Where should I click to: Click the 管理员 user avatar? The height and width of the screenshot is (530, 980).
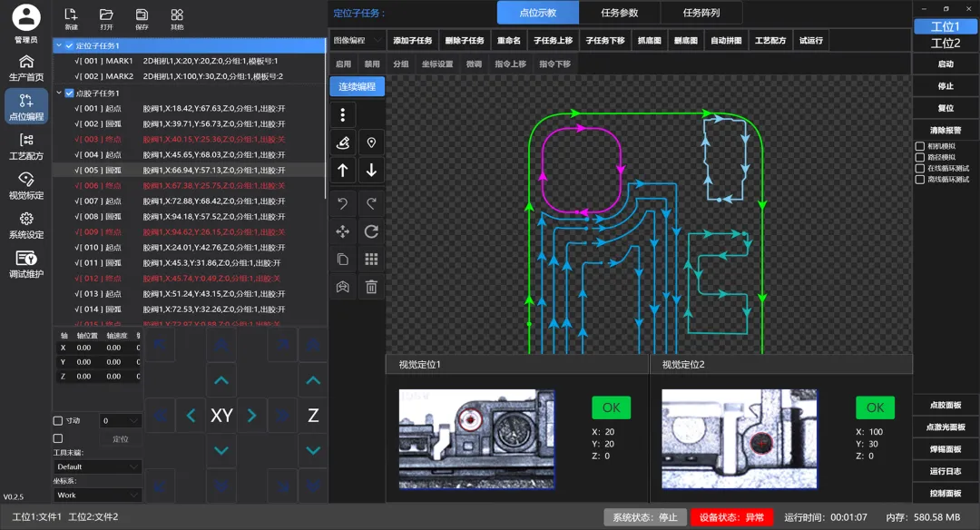click(x=26, y=17)
